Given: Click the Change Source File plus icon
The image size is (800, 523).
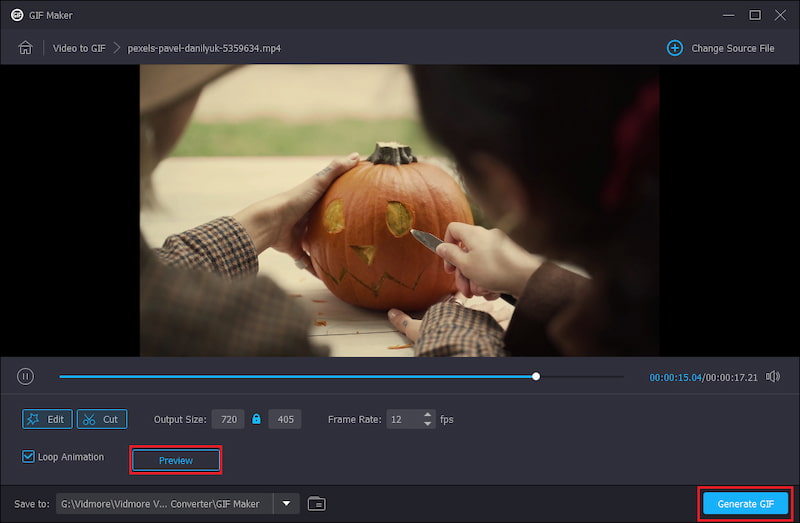Looking at the screenshot, I should [675, 48].
